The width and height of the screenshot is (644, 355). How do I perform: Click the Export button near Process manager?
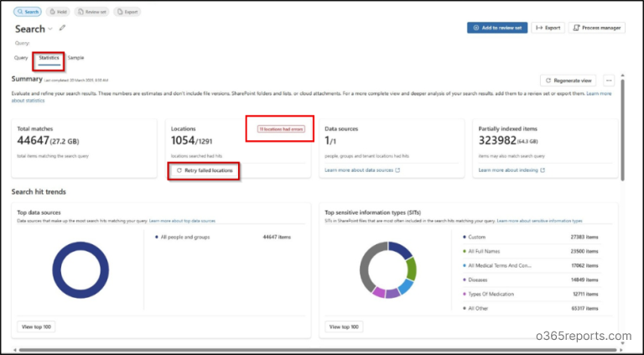click(548, 28)
